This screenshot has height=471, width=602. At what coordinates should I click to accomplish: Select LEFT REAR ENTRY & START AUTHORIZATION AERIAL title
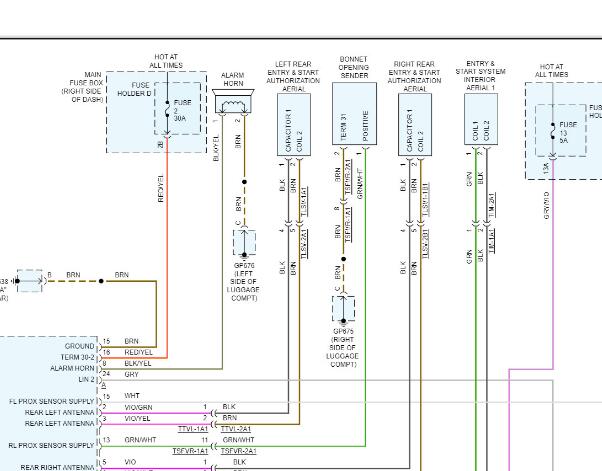point(293,76)
